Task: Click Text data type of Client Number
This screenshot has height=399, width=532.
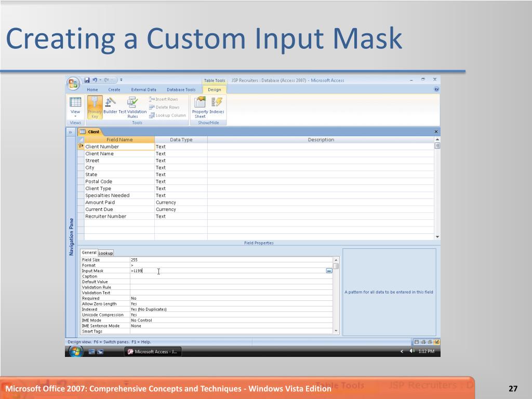Action: tap(181, 147)
